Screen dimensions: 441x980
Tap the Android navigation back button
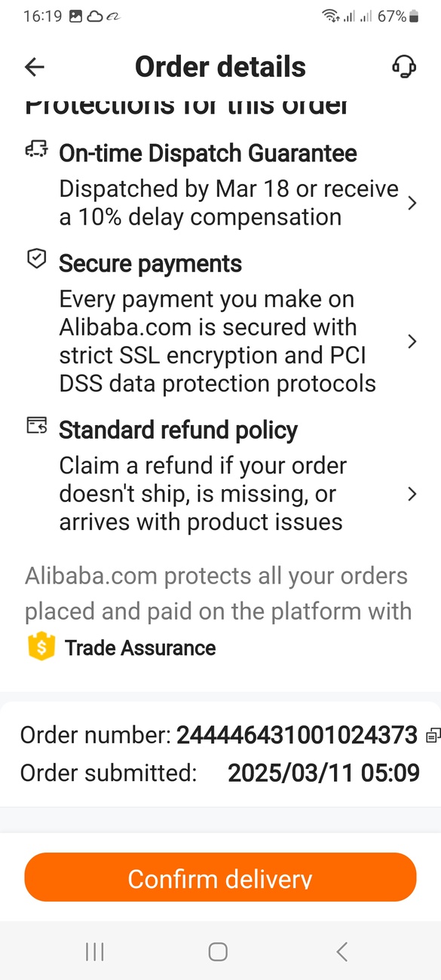(x=341, y=951)
